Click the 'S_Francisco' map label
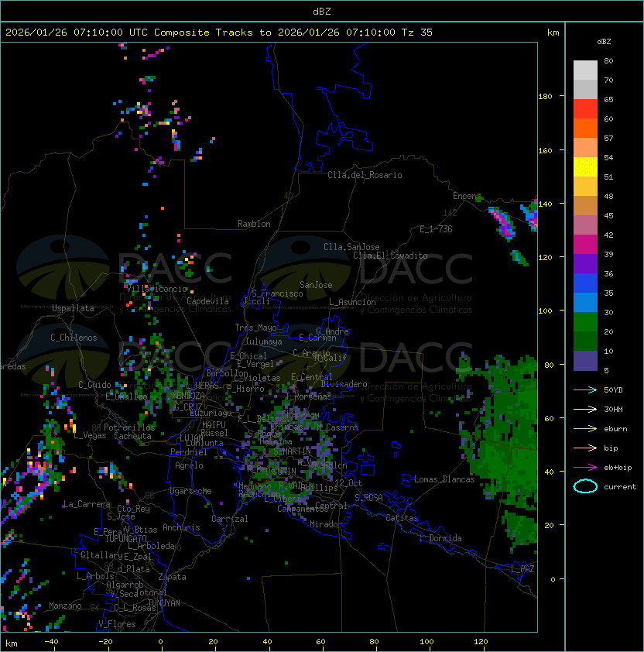The width and height of the screenshot is (644, 652). pyautogui.click(x=277, y=294)
